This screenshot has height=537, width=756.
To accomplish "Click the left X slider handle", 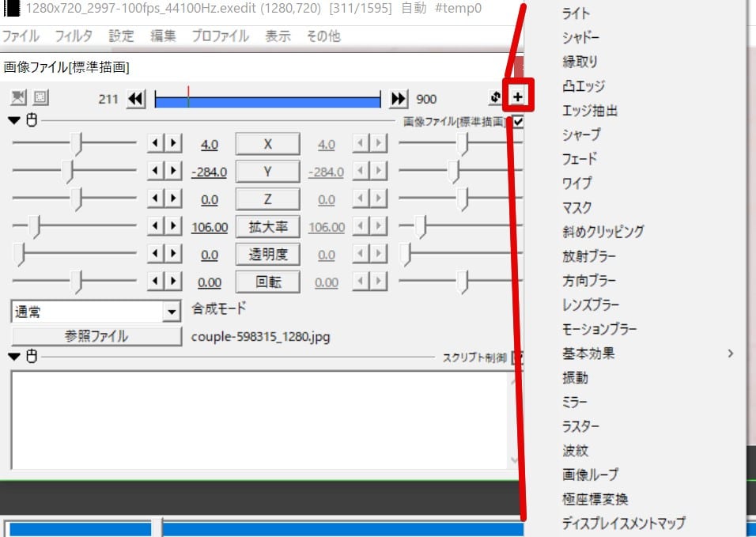I will [x=77, y=144].
